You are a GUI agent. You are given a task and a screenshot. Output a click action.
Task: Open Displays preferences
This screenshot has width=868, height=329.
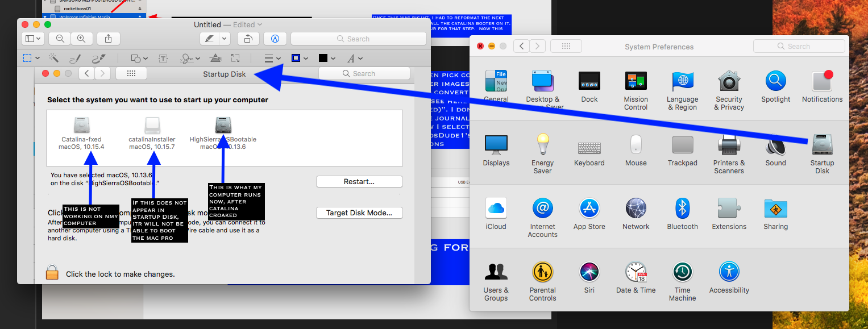click(496, 150)
